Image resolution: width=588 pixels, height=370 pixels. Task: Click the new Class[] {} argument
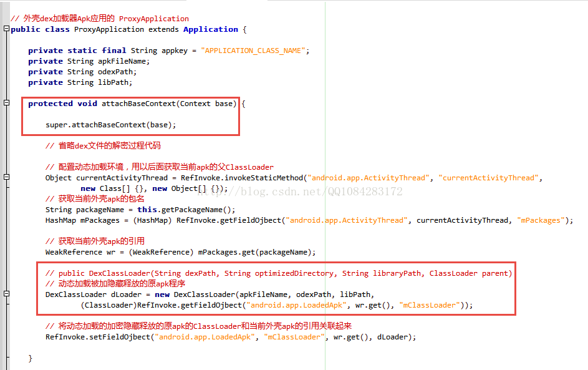(x=112, y=188)
